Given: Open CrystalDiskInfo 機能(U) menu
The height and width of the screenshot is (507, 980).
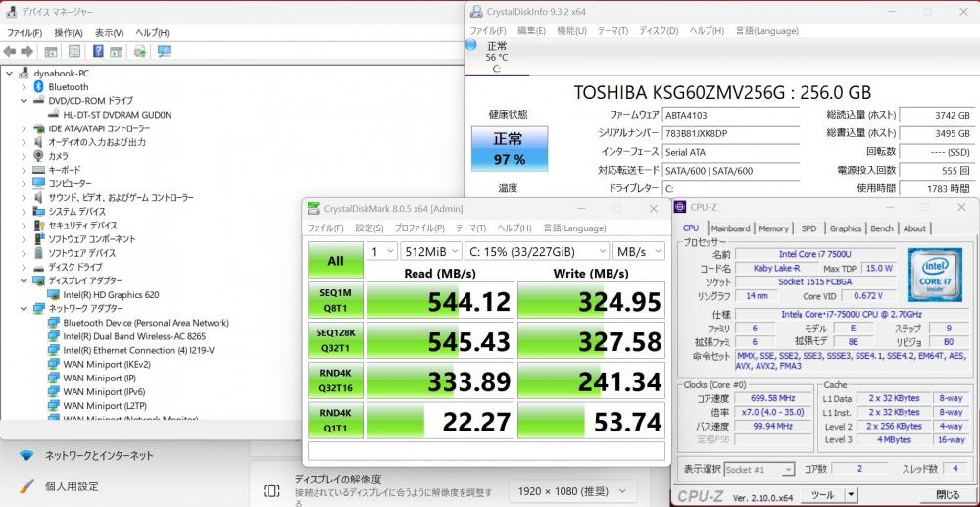Looking at the screenshot, I should point(571,30).
